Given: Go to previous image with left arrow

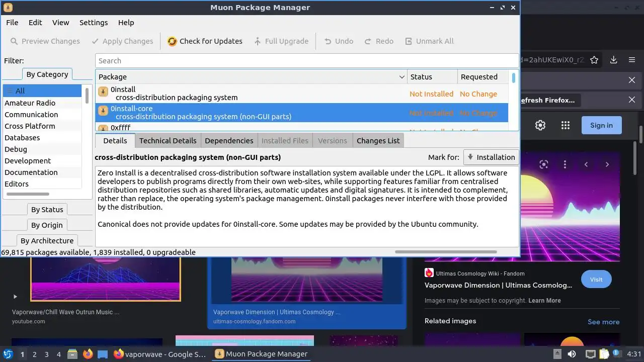Looking at the screenshot, I should click(586, 164).
